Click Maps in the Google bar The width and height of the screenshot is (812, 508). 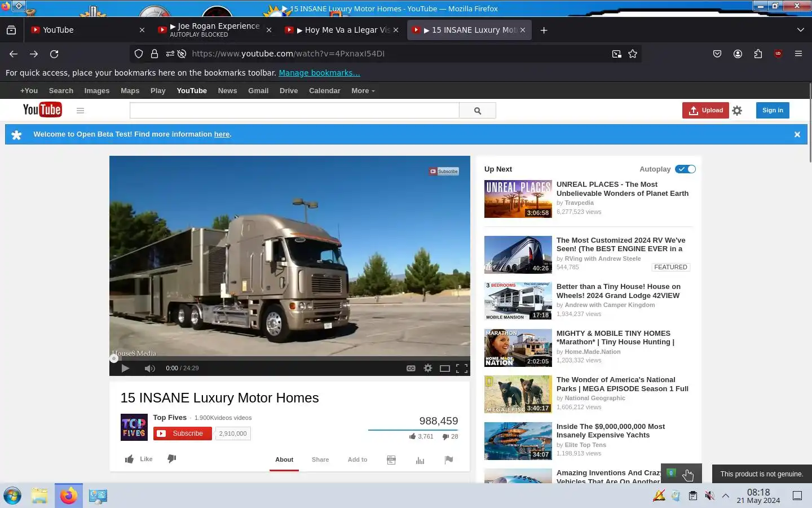click(130, 90)
